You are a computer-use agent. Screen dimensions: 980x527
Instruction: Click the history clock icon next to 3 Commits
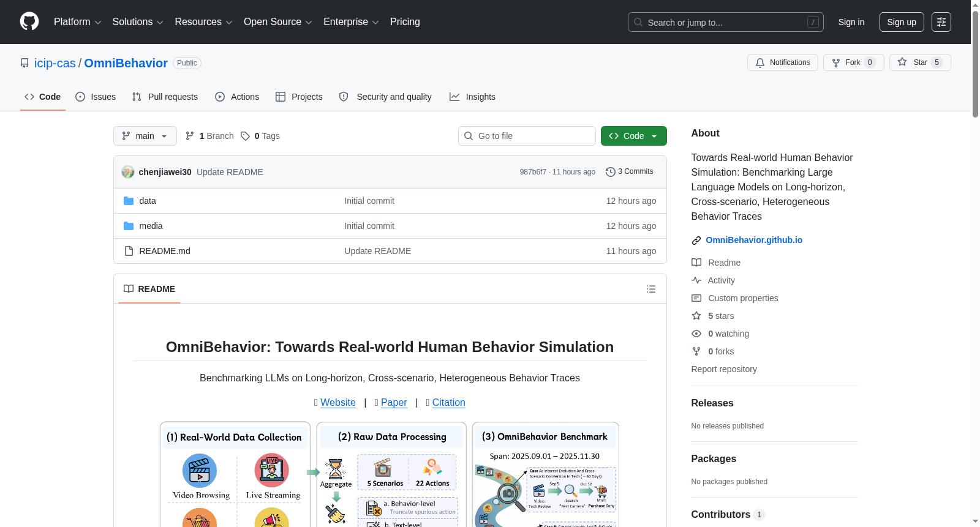tap(610, 172)
